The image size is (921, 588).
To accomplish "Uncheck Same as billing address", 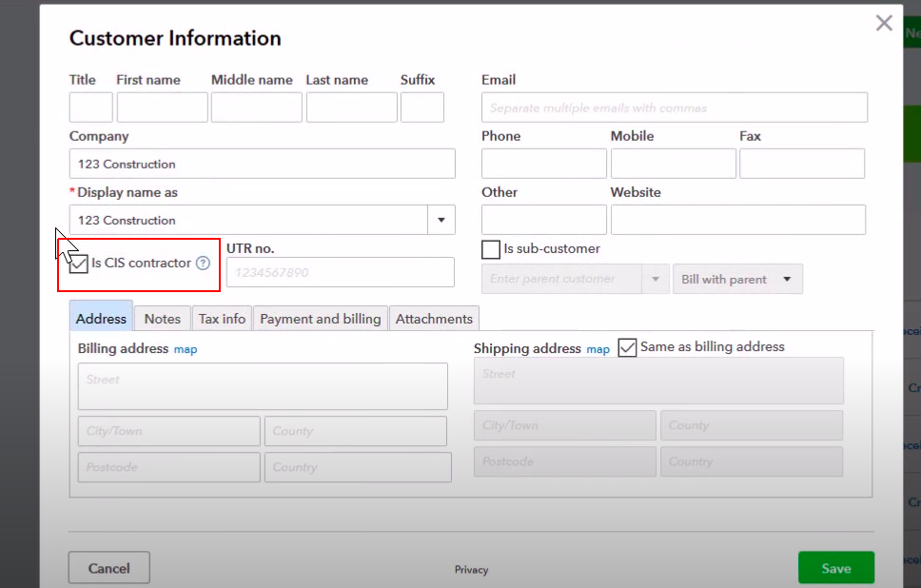I will [627, 347].
